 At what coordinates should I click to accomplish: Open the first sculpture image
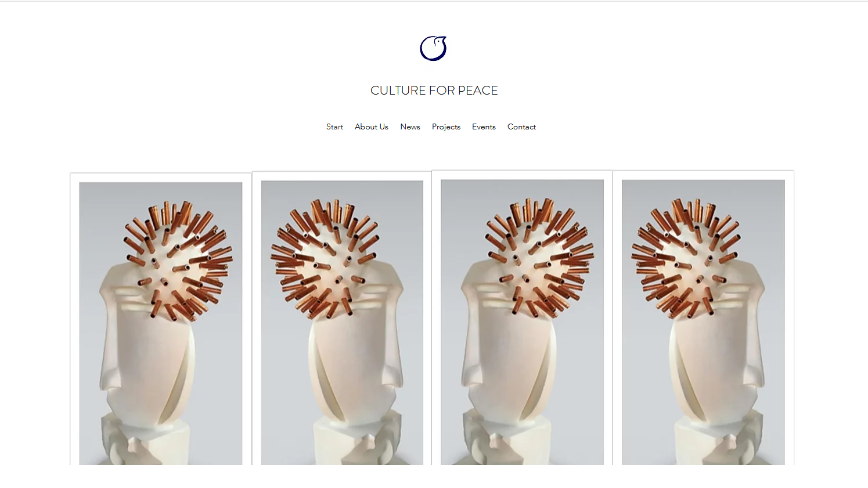(161, 323)
